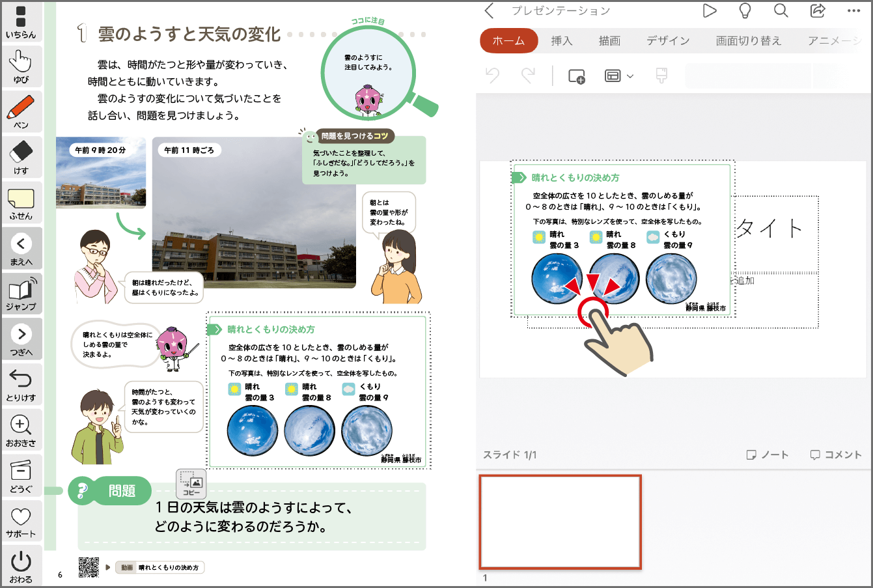873x588 pixels.
Task: Open the サポート support menu
Action: (x=21, y=521)
